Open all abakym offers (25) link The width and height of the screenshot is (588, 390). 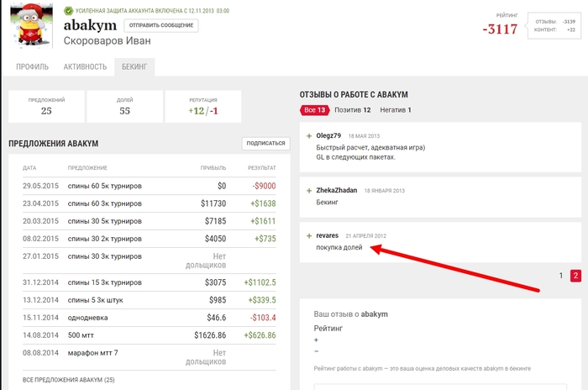69,380
